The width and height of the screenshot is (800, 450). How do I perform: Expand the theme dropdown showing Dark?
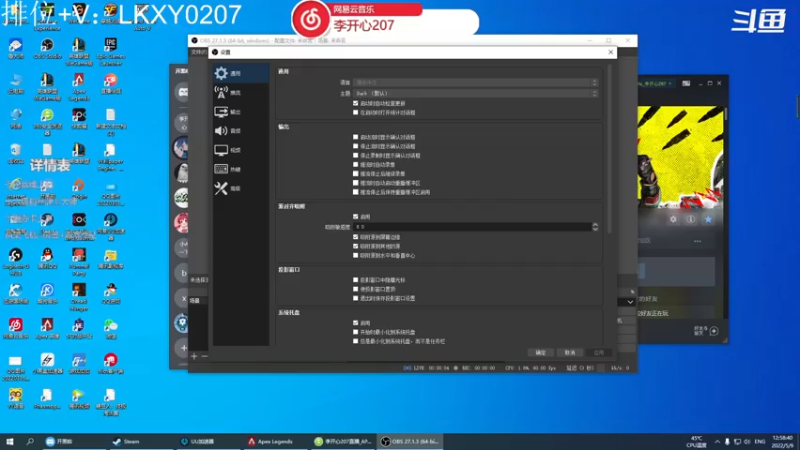point(475,93)
